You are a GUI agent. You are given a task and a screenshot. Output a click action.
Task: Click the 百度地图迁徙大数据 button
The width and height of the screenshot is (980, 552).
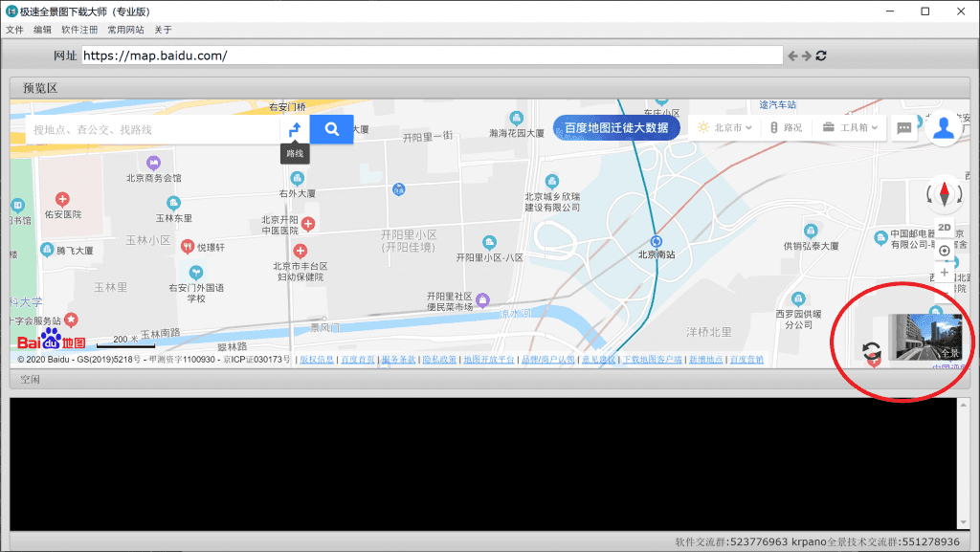[616, 126]
